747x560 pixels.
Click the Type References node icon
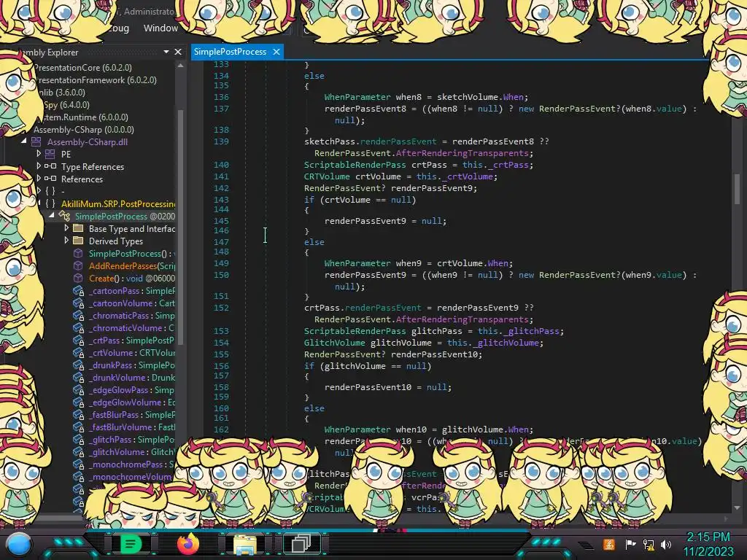(x=50, y=166)
